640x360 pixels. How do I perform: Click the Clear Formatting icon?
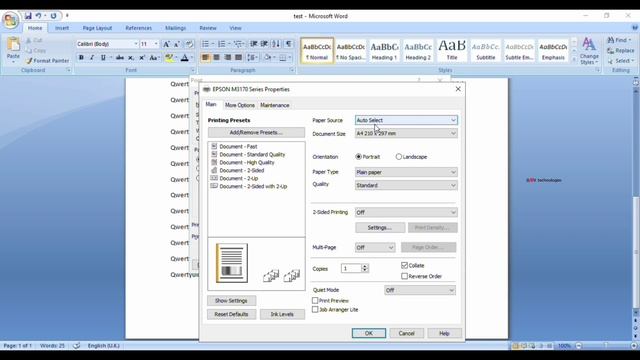tap(189, 44)
